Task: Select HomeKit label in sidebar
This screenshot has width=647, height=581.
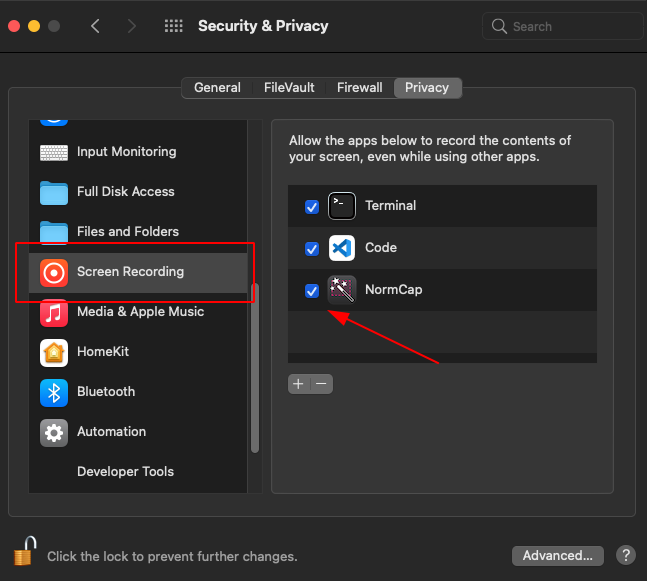Action: [x=103, y=352]
